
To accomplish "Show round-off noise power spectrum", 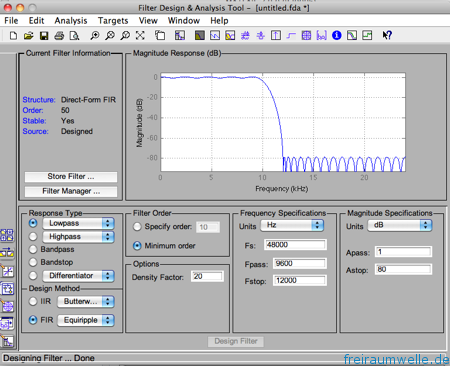I will tap(367, 35).
